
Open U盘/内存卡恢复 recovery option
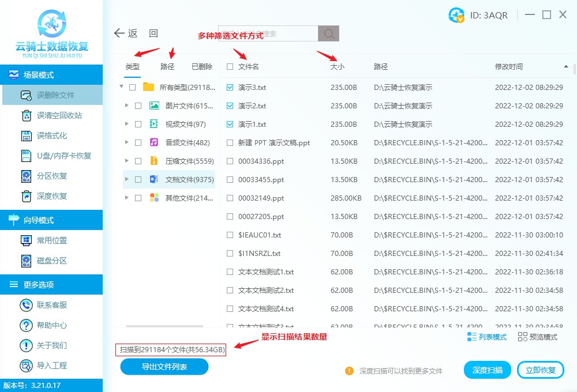(26, 156)
